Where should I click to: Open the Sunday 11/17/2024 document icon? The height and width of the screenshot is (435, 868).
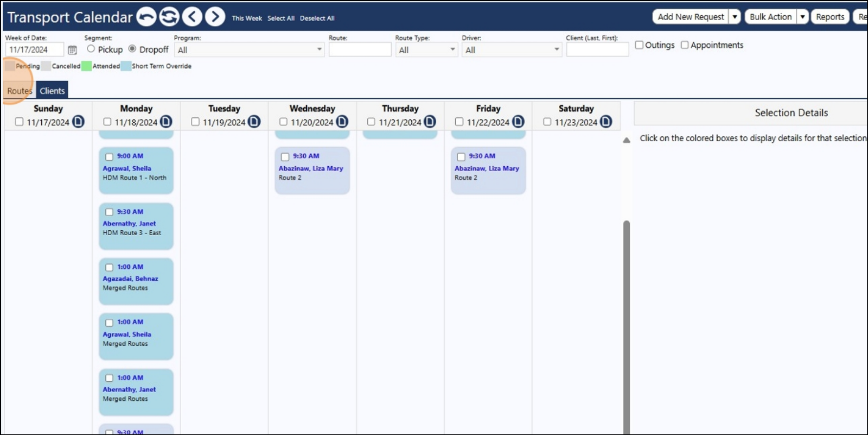(78, 122)
